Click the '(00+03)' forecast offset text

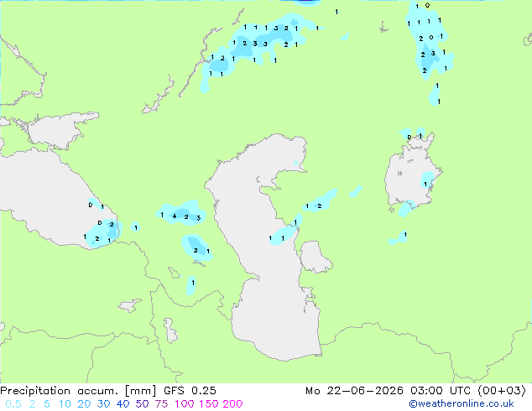point(502,391)
